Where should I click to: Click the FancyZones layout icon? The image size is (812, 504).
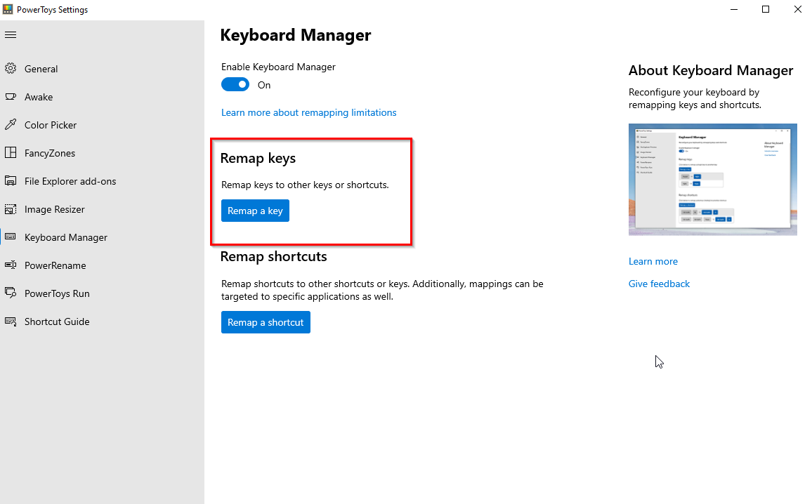tap(11, 152)
